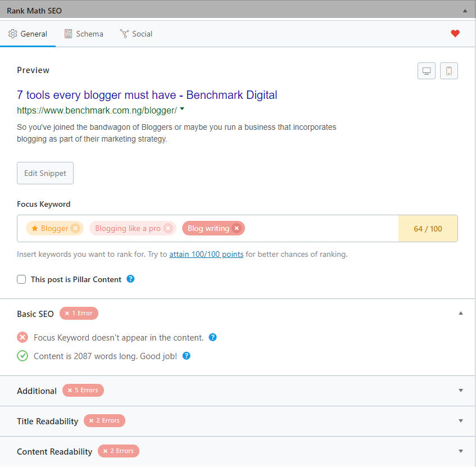Remove the Blogging like a pro keyword
The image size is (476, 467).
tap(168, 228)
